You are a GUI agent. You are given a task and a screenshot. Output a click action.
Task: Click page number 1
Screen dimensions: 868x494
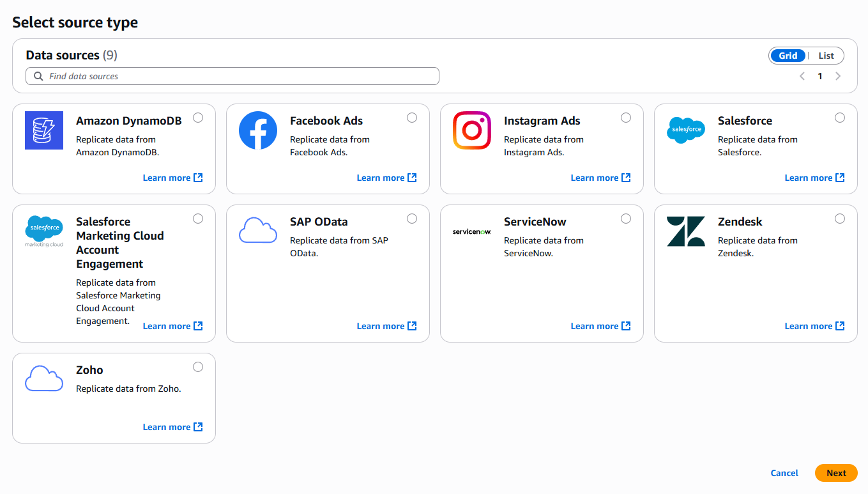pyautogui.click(x=820, y=76)
